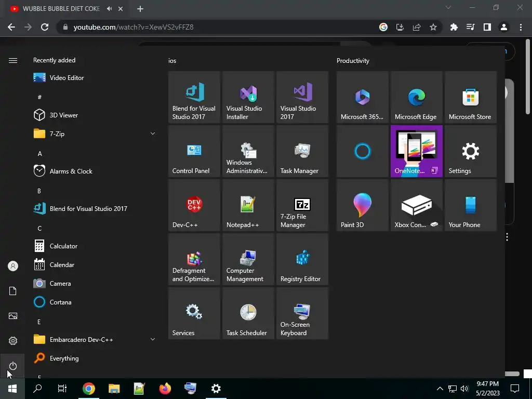Open Pictures from Start sidebar
This screenshot has height=399, width=532.
12,316
